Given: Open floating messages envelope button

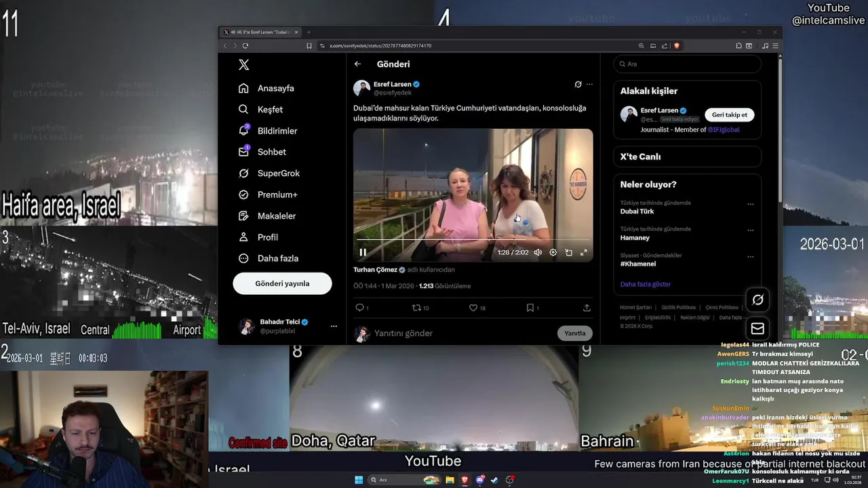Looking at the screenshot, I should click(x=757, y=329).
